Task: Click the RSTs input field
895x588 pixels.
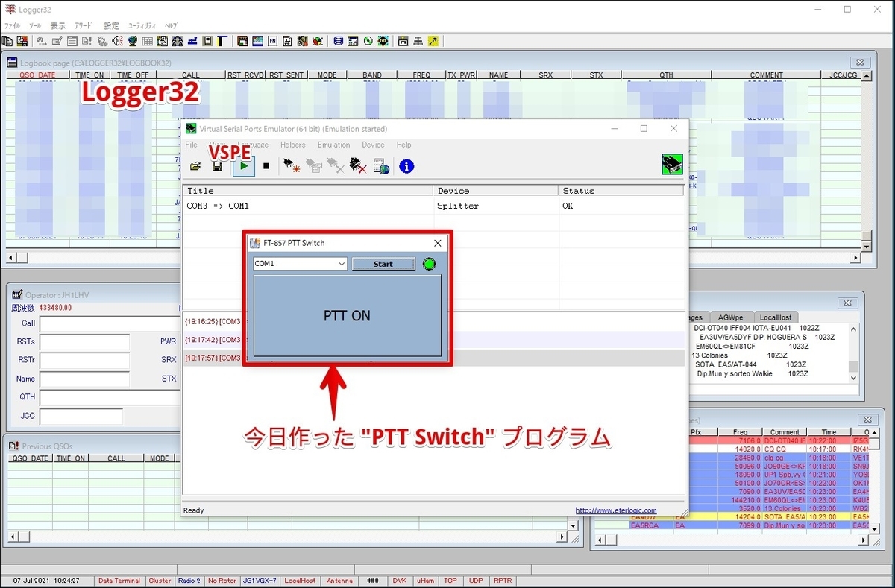Action: point(84,342)
